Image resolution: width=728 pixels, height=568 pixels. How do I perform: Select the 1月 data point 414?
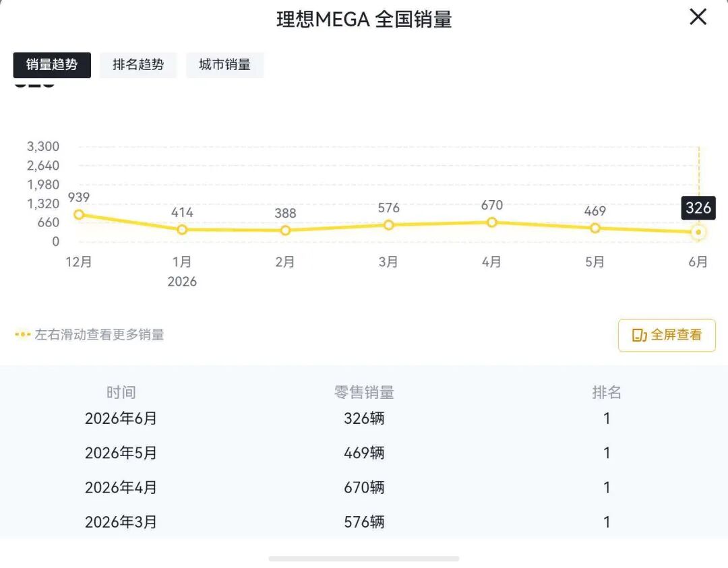coord(182,230)
